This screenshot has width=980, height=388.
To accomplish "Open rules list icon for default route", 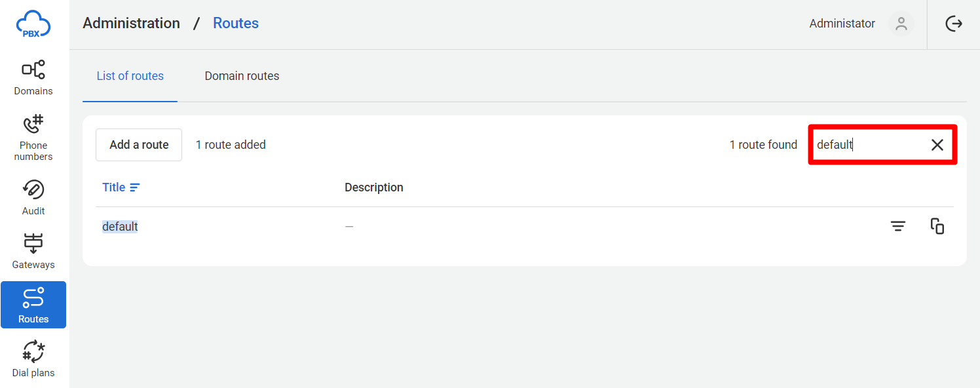I will (x=898, y=226).
